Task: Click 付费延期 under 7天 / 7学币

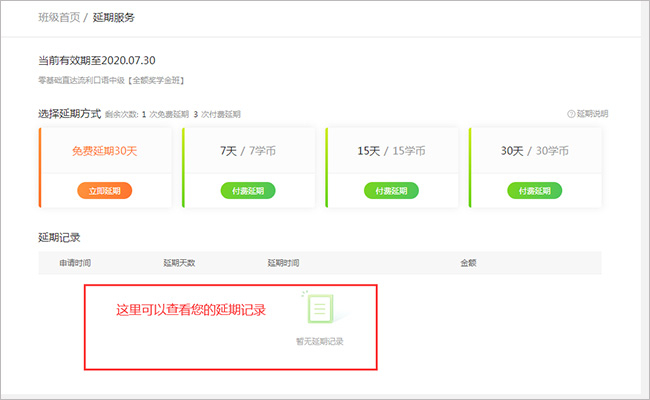Action: pos(247,190)
